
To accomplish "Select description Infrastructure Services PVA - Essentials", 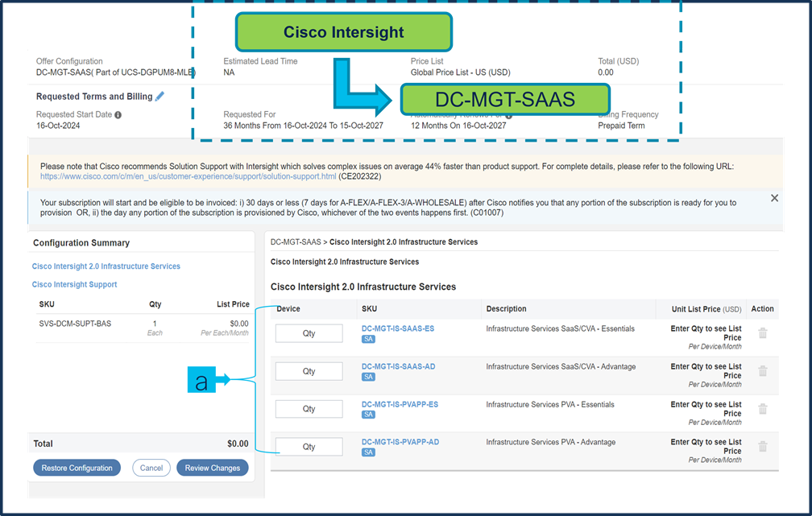I will (550, 404).
